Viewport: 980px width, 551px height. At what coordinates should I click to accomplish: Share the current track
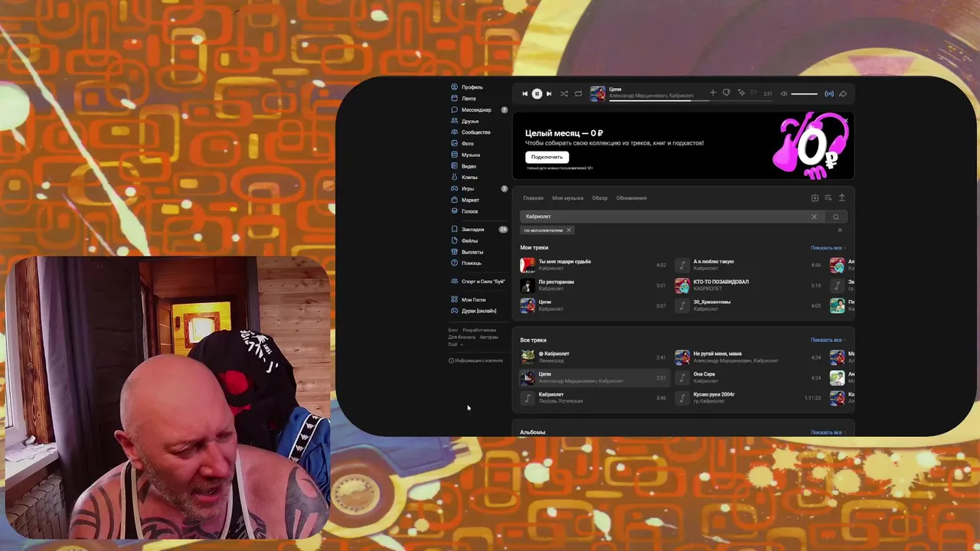tap(843, 94)
